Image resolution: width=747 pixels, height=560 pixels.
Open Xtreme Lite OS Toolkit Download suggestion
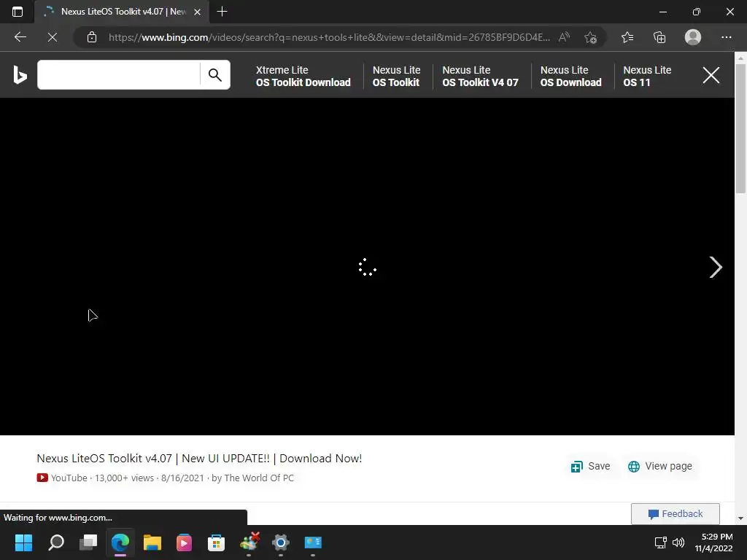[303, 76]
